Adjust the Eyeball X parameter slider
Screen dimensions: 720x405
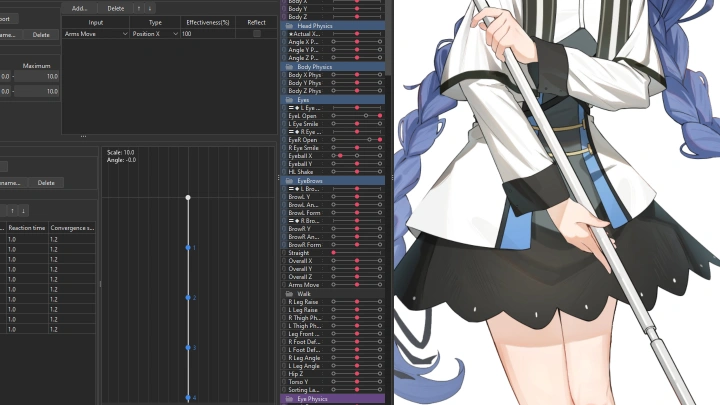point(357,156)
